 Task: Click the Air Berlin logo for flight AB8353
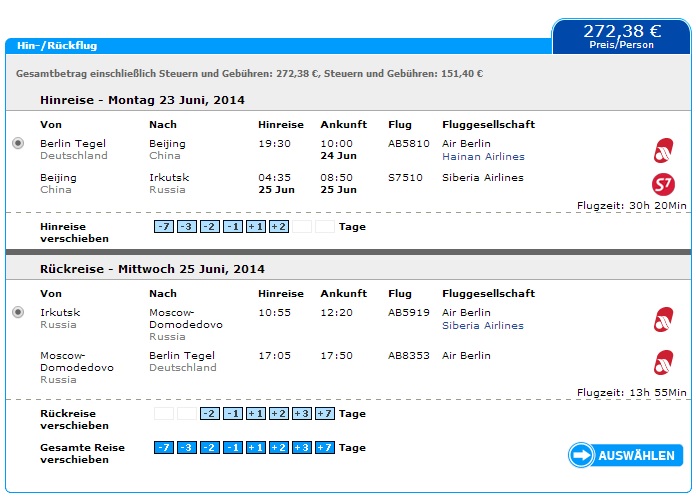coord(663,362)
